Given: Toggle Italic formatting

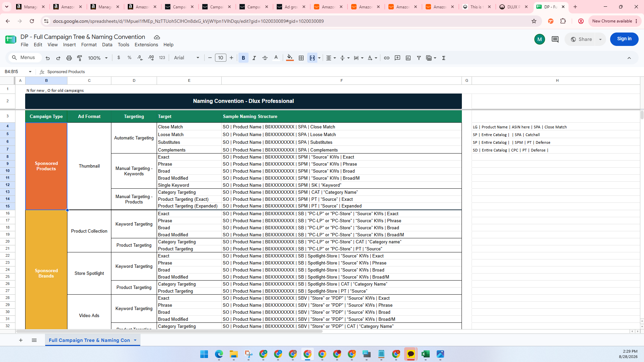Looking at the screenshot, I should coord(254,58).
